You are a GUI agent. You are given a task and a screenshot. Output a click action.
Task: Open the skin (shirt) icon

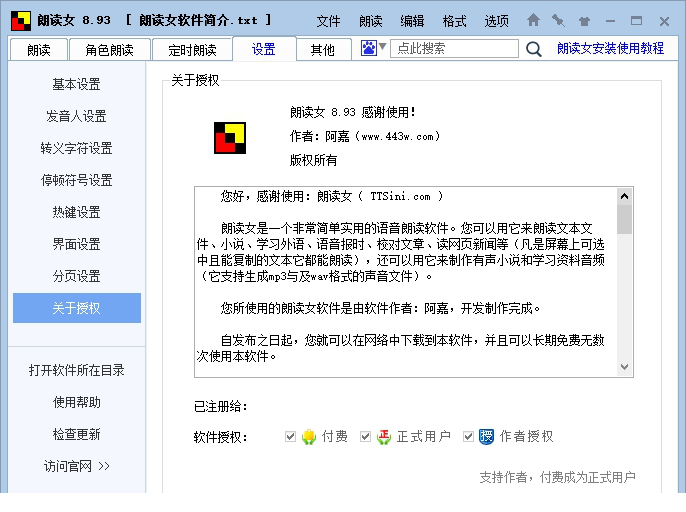coord(584,21)
